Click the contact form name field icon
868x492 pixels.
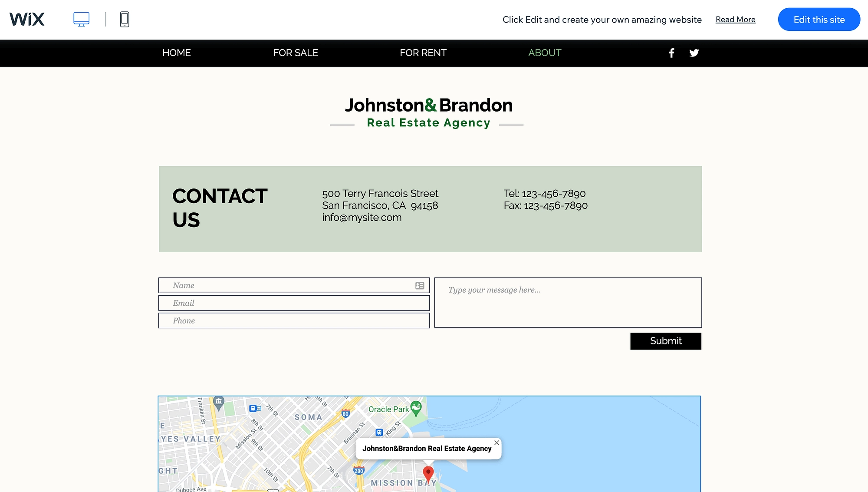point(420,284)
